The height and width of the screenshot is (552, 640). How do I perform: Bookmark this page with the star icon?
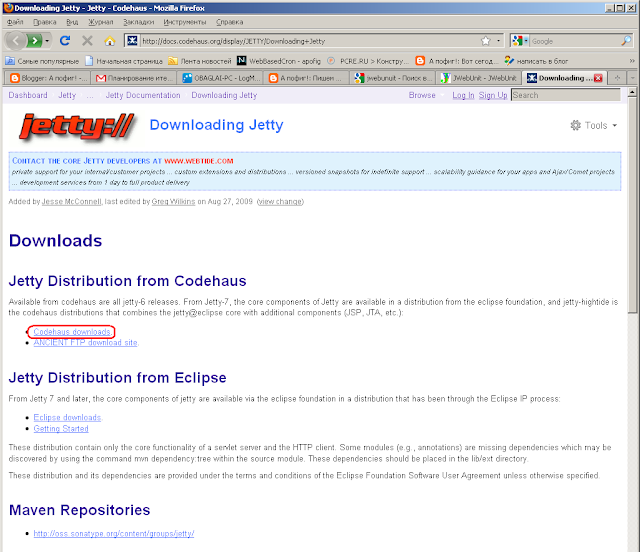pos(486,41)
